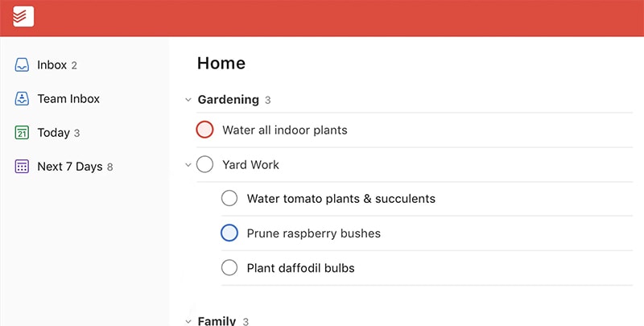The width and height of the screenshot is (644, 326).
Task: Open the Plant daffodil bulbs task text
Action: click(x=300, y=268)
